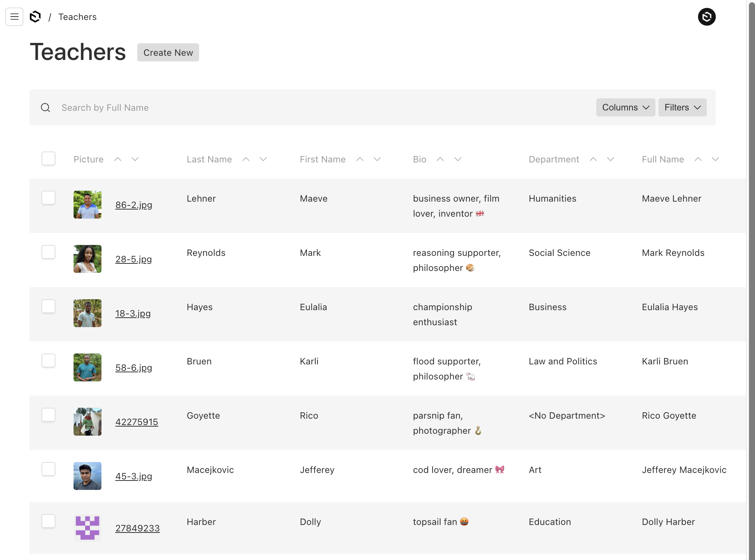Click the Teachers breadcrumb item
The height and width of the screenshot is (560, 755).
(x=77, y=17)
